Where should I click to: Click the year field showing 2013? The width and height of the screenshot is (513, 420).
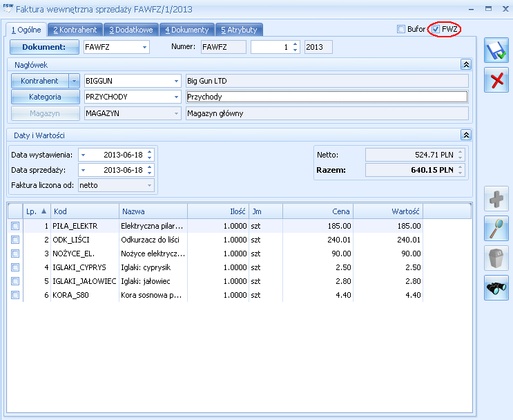point(318,47)
